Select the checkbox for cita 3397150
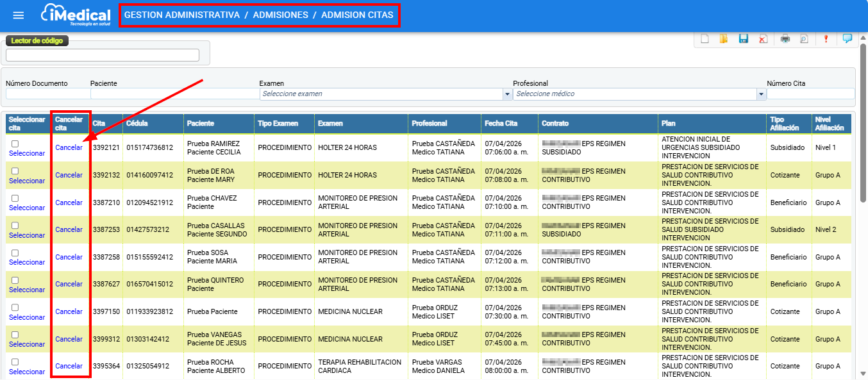The image size is (868, 380). [15, 308]
